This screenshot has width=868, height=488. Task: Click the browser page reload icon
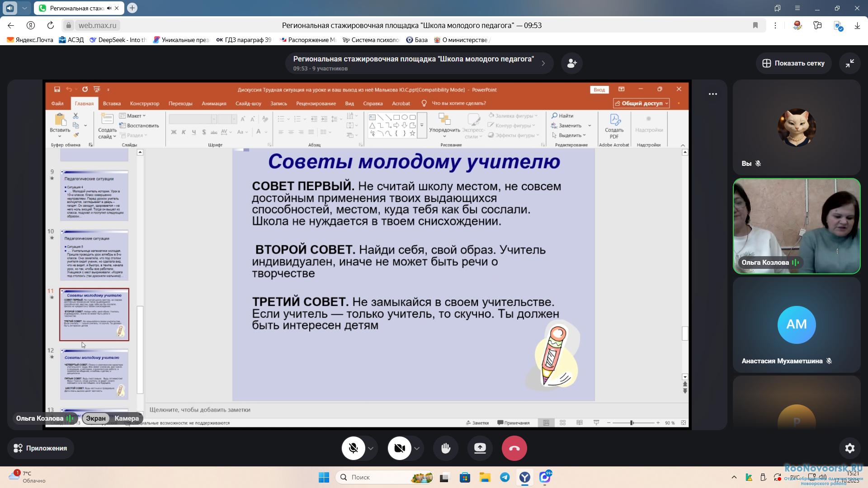(x=51, y=25)
